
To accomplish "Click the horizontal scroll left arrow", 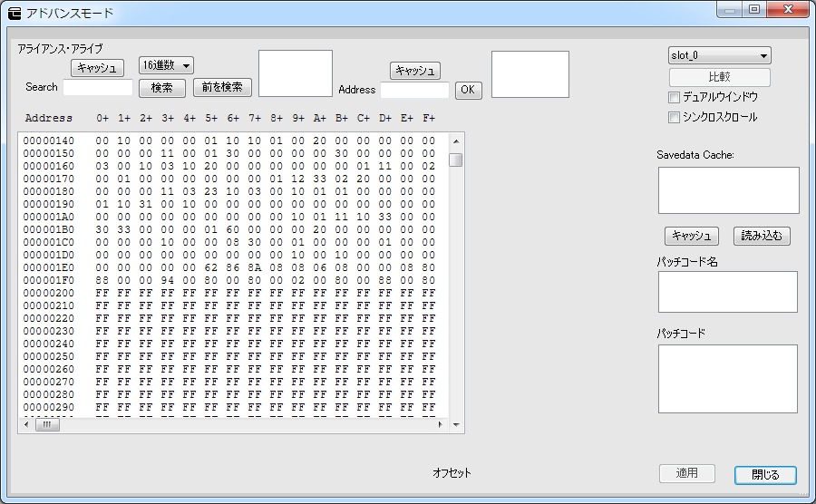I will (26, 425).
